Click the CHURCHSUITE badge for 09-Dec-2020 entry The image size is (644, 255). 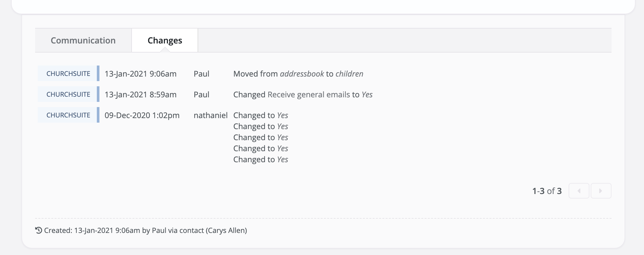coord(68,115)
